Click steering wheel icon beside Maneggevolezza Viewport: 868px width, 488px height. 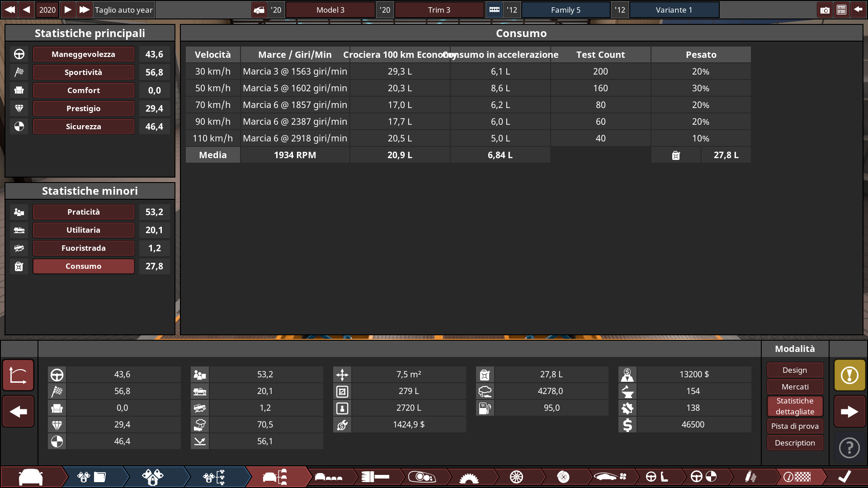(x=19, y=54)
